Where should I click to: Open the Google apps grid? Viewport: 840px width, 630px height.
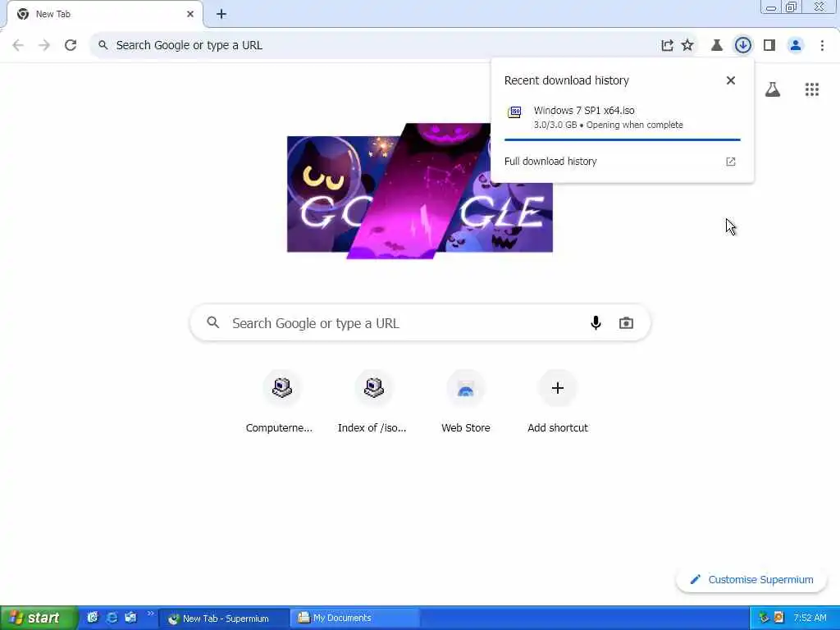[811, 89]
